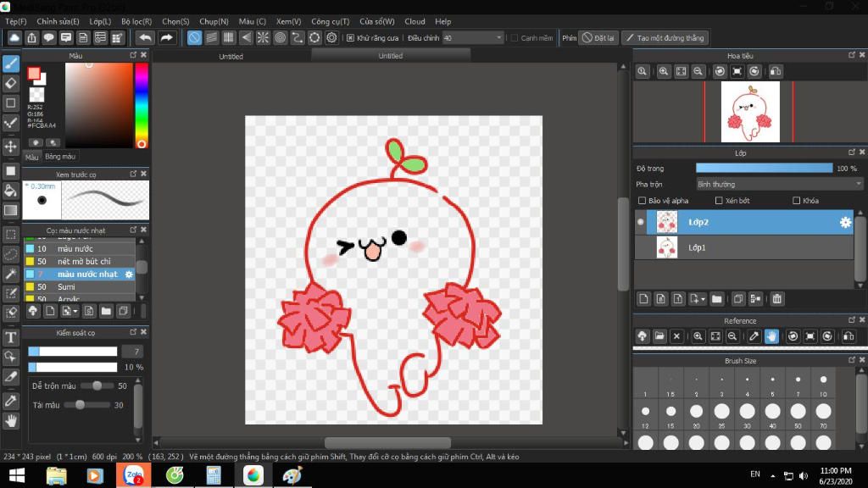The height and width of the screenshot is (488, 868).
Task: Enable the Khóa layer lock checkbox
Action: coord(797,201)
